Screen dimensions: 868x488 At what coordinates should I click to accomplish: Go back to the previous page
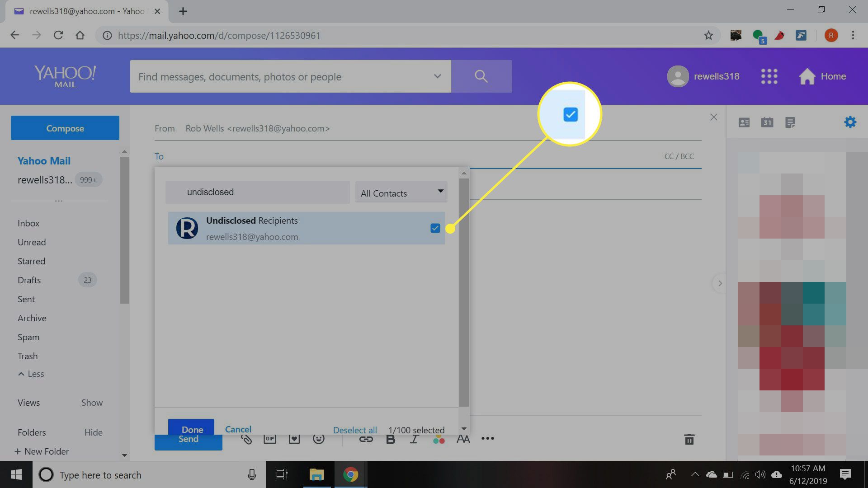coord(15,35)
